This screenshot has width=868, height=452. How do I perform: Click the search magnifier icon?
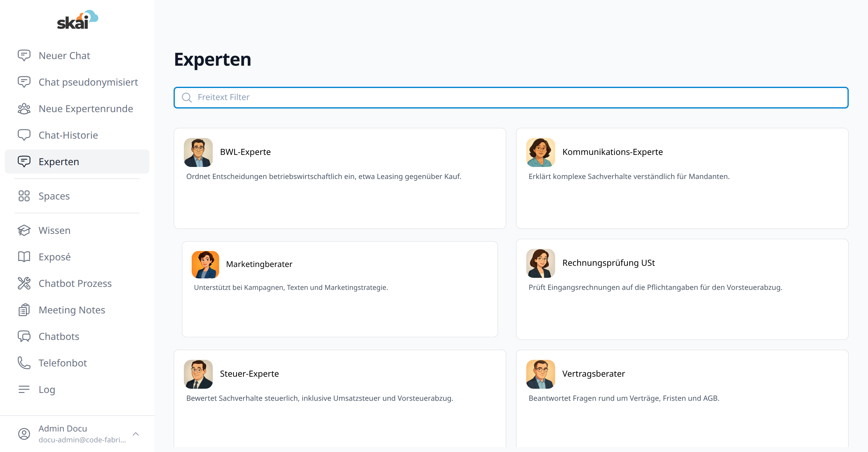click(187, 98)
